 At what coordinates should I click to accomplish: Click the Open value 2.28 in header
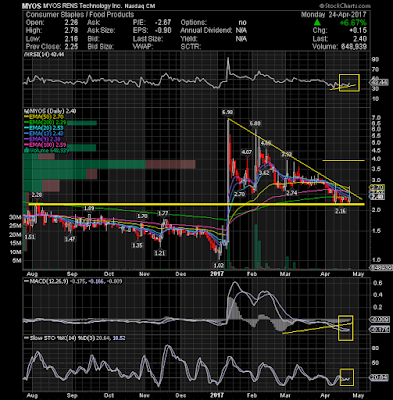pyautogui.click(x=72, y=23)
